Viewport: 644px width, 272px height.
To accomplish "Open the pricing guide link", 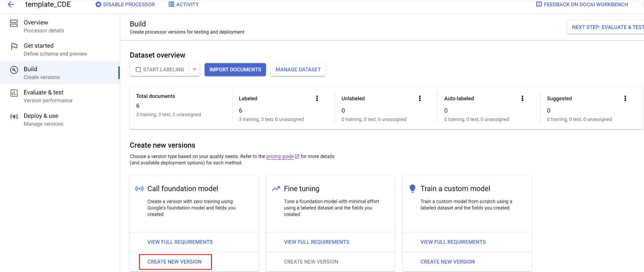I will pos(280,156).
